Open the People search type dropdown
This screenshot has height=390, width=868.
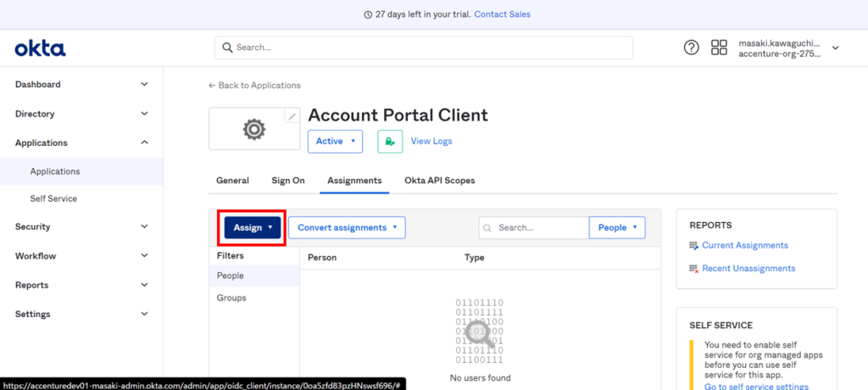(617, 227)
